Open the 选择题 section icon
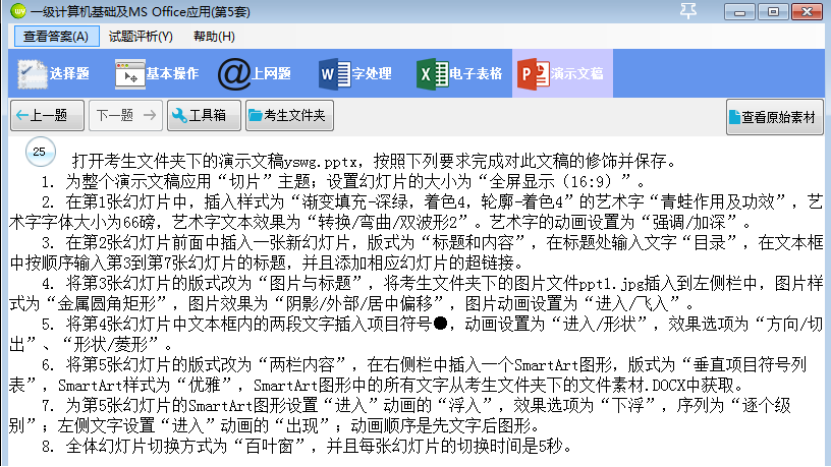Viewport: 831px width, 467px height. pos(32,74)
